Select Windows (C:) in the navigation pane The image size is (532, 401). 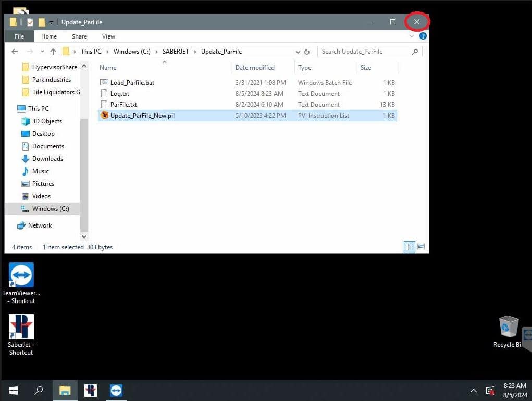[42, 209]
